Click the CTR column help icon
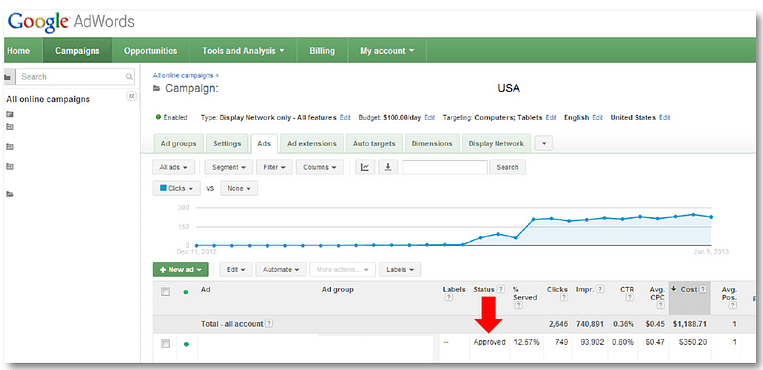Viewport: 763px width, 370px height. pyautogui.click(x=630, y=297)
